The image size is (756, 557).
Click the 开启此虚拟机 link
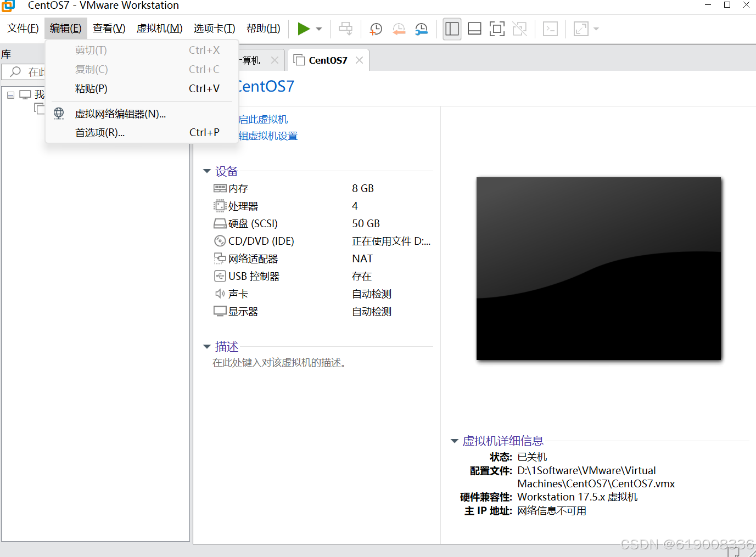(264, 119)
